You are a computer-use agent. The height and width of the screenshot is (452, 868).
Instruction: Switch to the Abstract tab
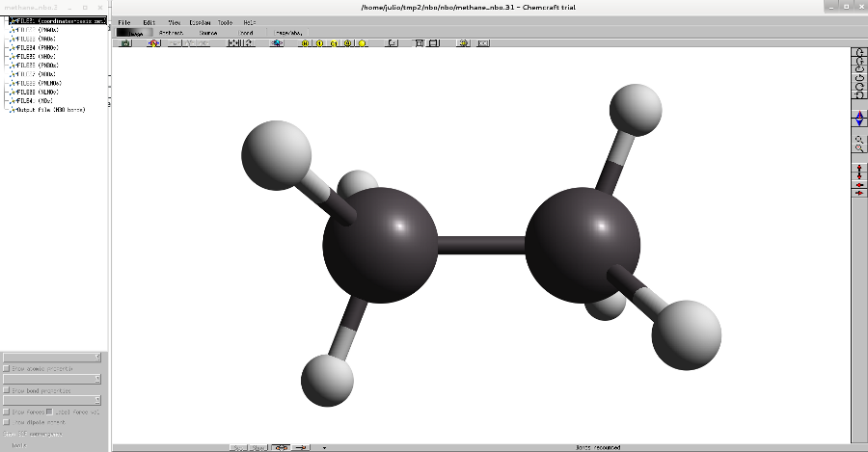click(171, 33)
